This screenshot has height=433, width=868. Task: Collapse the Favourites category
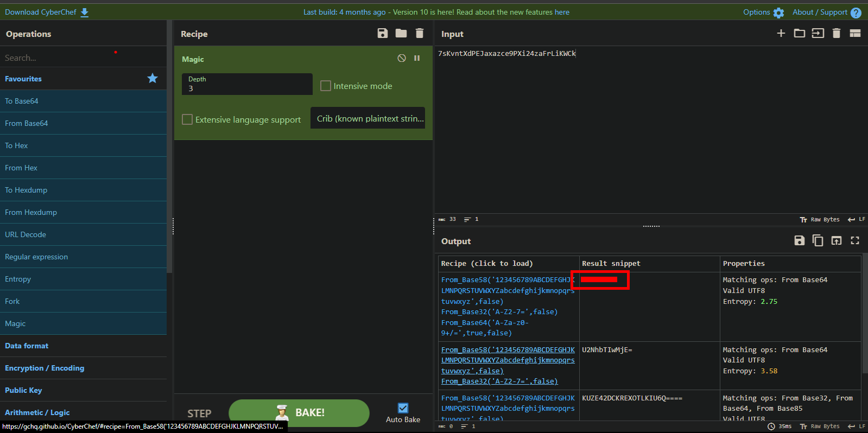click(x=23, y=79)
